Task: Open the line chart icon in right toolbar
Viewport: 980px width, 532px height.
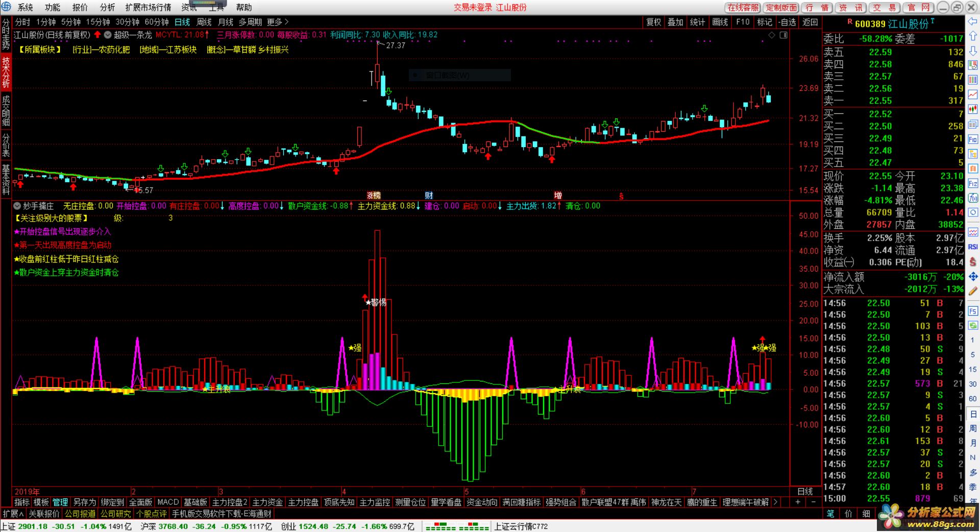Action: [x=973, y=95]
